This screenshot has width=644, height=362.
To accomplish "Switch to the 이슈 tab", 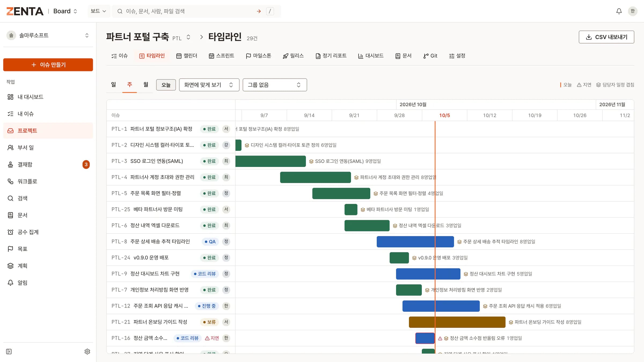I will click(120, 56).
